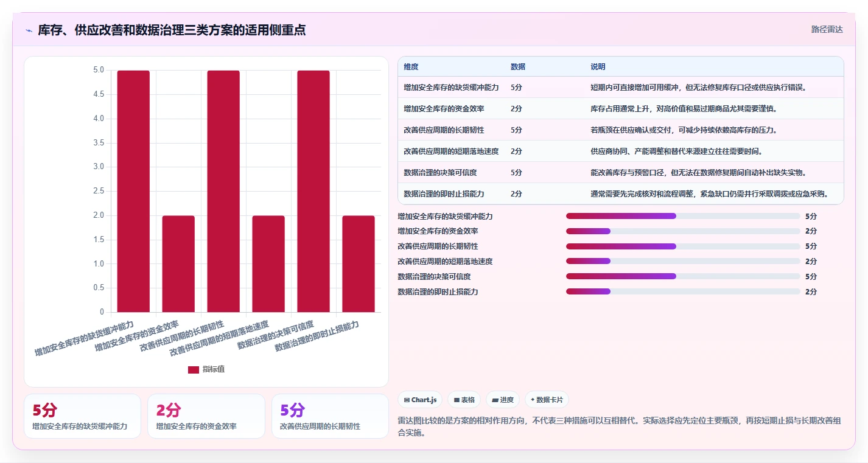Toggle the 指标值 legend swatch
The height and width of the screenshot is (463, 868).
click(193, 369)
